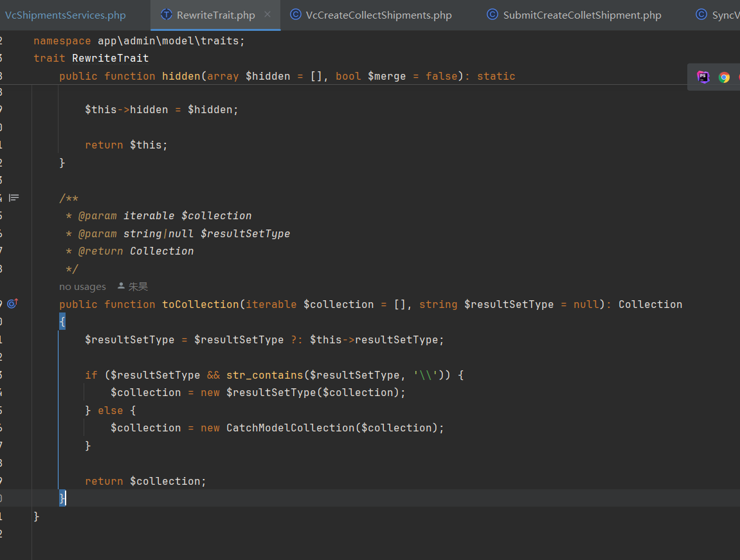740x560 pixels.
Task: Click the trait icon on RewriteTrait.php tab
Action: click(166, 15)
